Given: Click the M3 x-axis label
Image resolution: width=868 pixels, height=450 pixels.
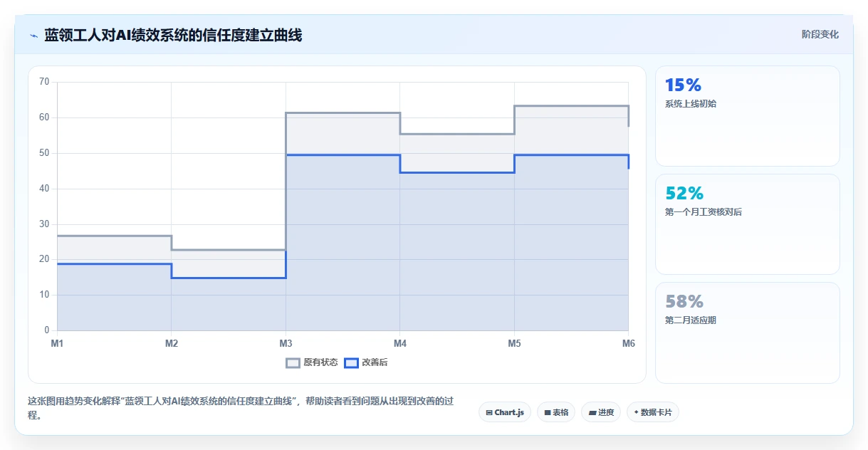Looking at the screenshot, I should tap(286, 344).
